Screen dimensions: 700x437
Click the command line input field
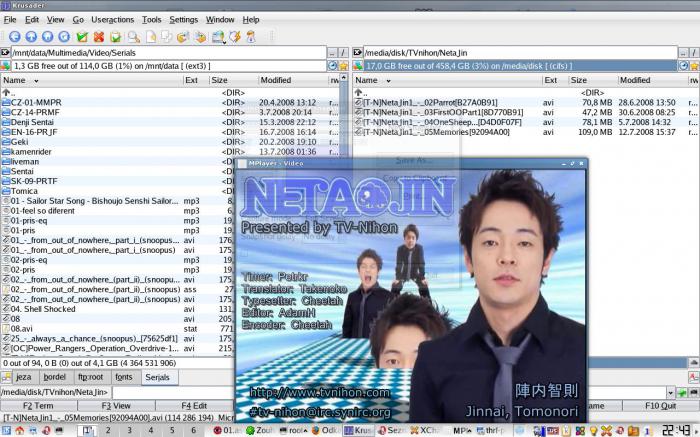tap(172, 393)
